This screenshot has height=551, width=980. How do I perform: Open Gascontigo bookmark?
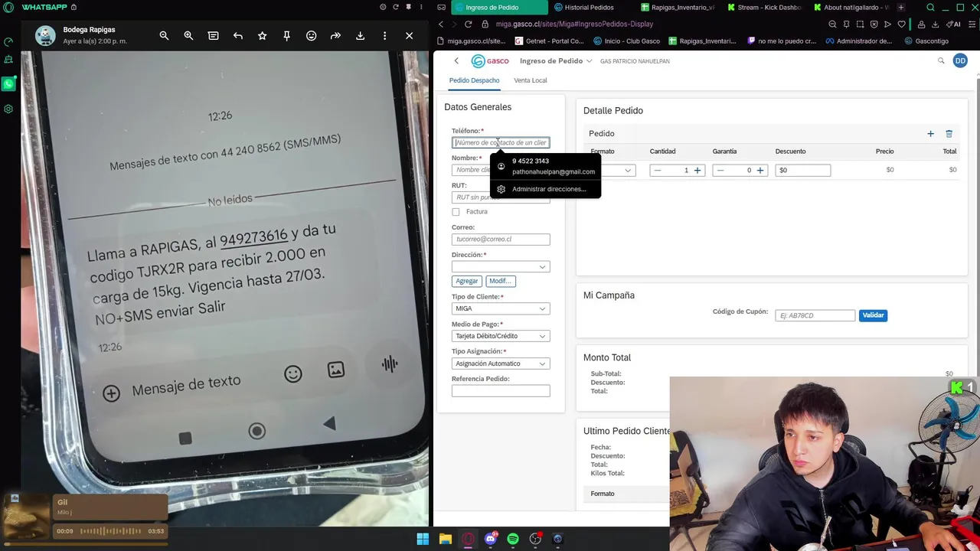tap(926, 41)
